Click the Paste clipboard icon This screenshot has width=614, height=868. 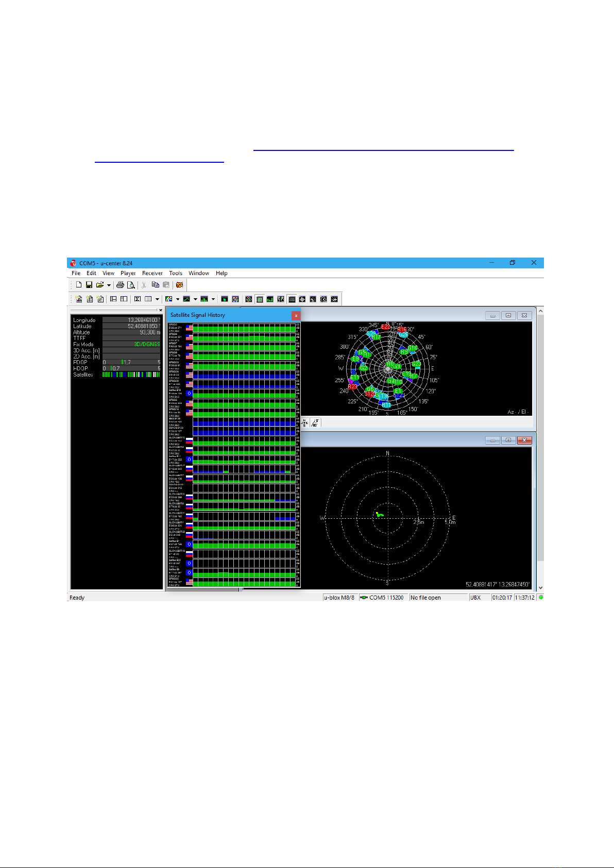tap(166, 284)
